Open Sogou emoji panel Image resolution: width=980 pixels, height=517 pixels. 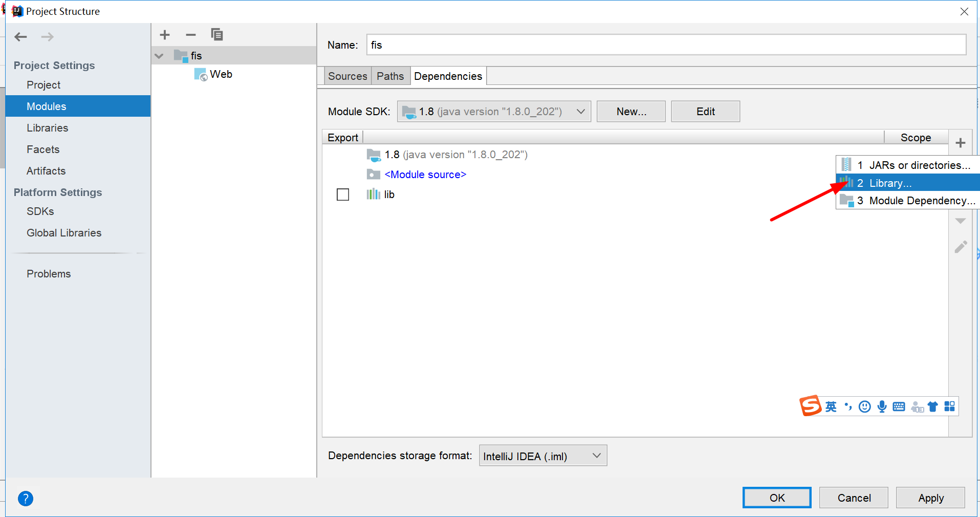[865, 407]
